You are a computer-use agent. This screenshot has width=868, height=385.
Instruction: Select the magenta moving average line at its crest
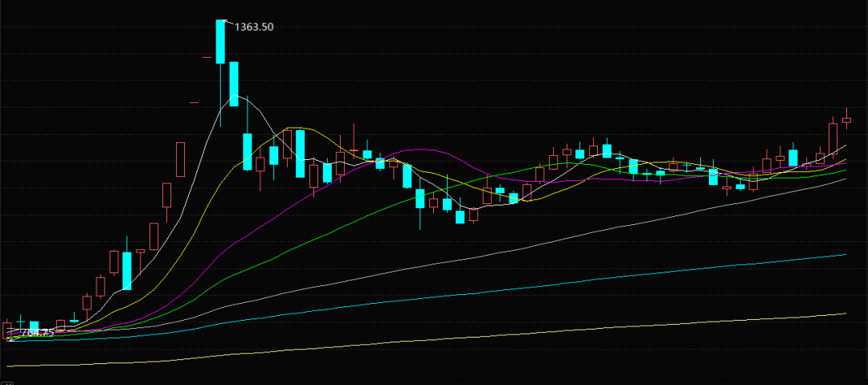point(422,149)
